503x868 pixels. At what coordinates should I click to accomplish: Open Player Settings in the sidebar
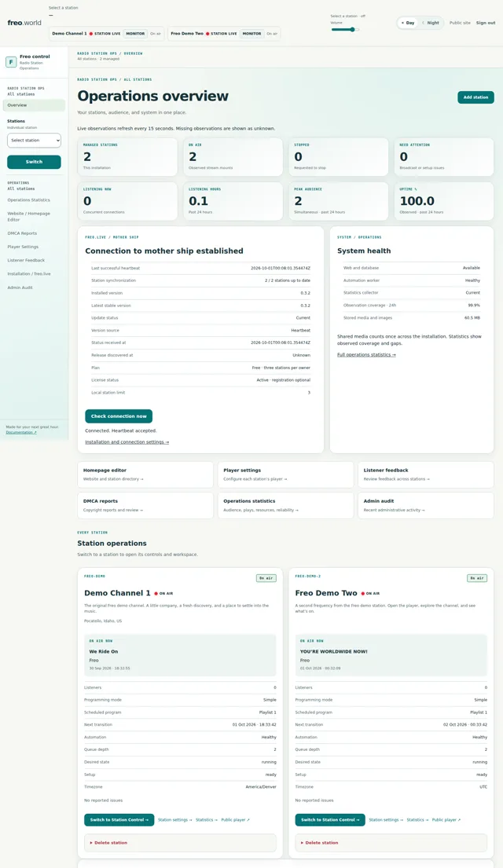tap(23, 247)
